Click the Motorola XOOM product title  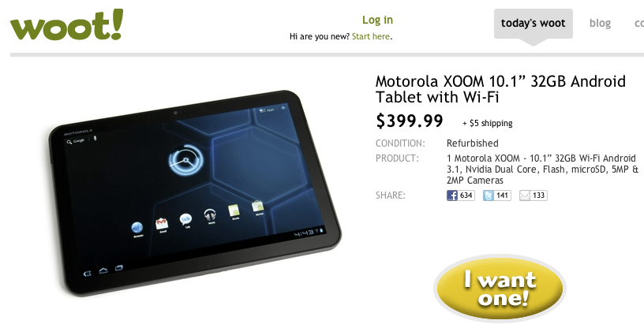click(x=500, y=89)
